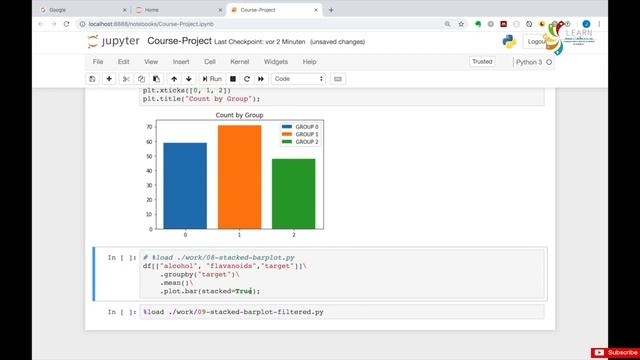The height and width of the screenshot is (360, 640).
Task: Cut selected cells using the scissors icon
Action: tap(126, 79)
